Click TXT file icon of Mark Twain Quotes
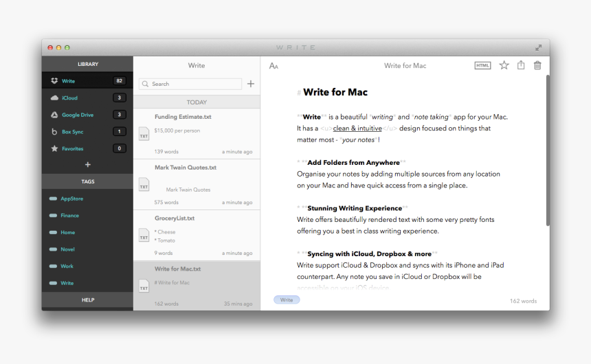Viewport: 591px width, 364px height. 144,184
